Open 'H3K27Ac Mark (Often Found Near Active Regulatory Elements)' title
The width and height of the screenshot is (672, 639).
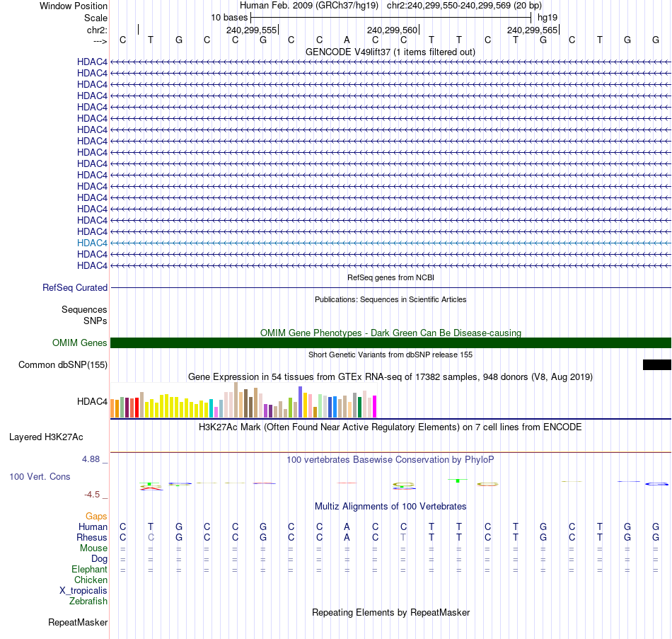click(390, 427)
